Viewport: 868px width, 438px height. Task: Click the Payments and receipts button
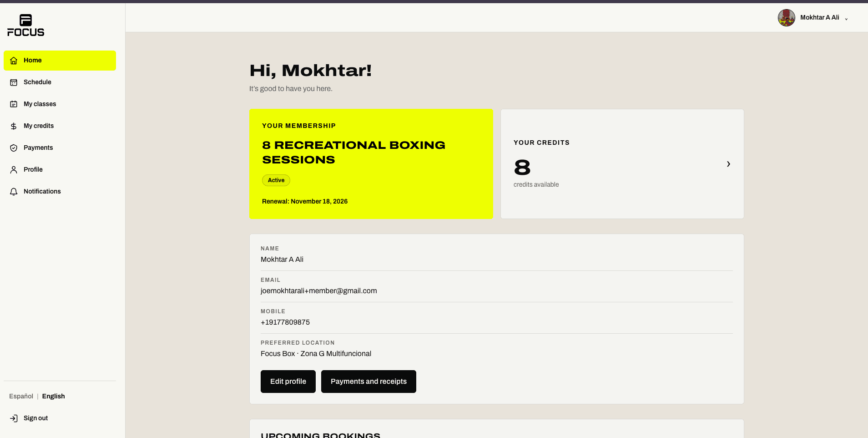368,382
